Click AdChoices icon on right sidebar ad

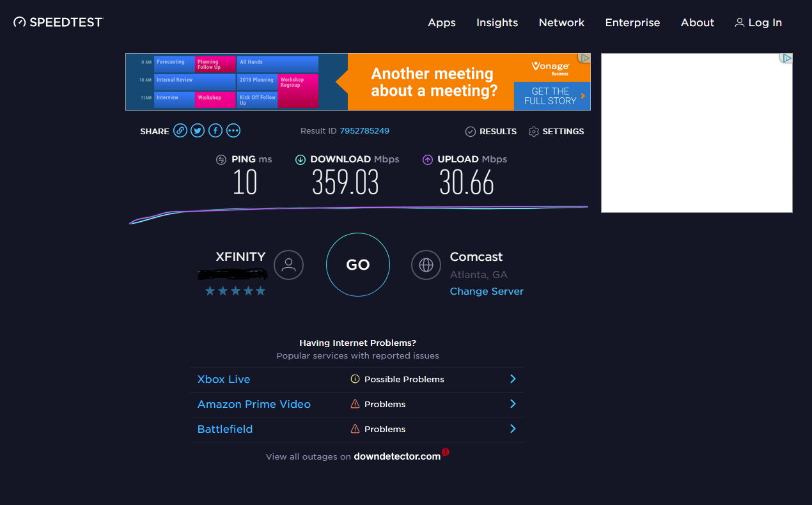click(x=786, y=58)
